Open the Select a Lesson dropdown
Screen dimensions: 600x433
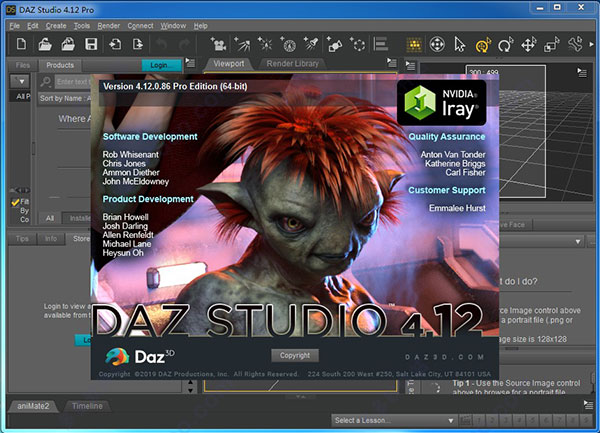pos(394,420)
